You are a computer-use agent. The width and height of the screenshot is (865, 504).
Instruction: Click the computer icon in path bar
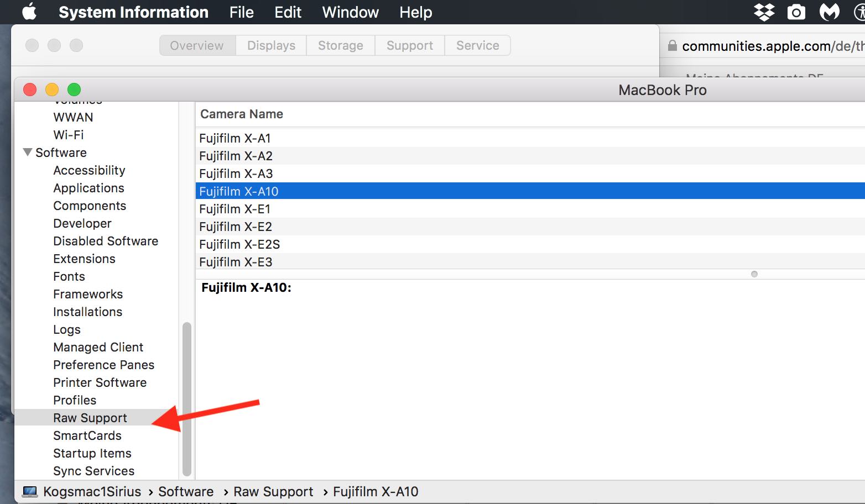30,492
